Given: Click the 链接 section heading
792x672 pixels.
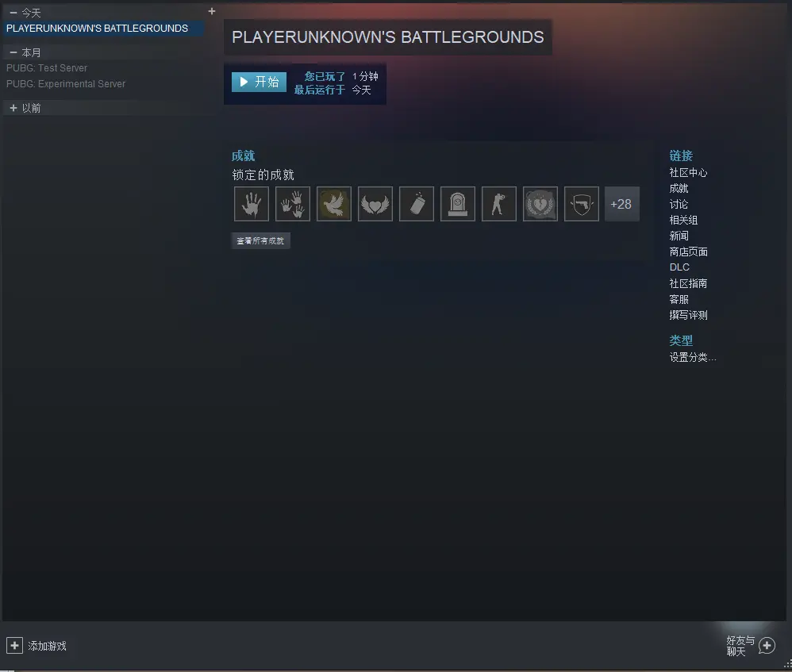Looking at the screenshot, I should point(681,156).
